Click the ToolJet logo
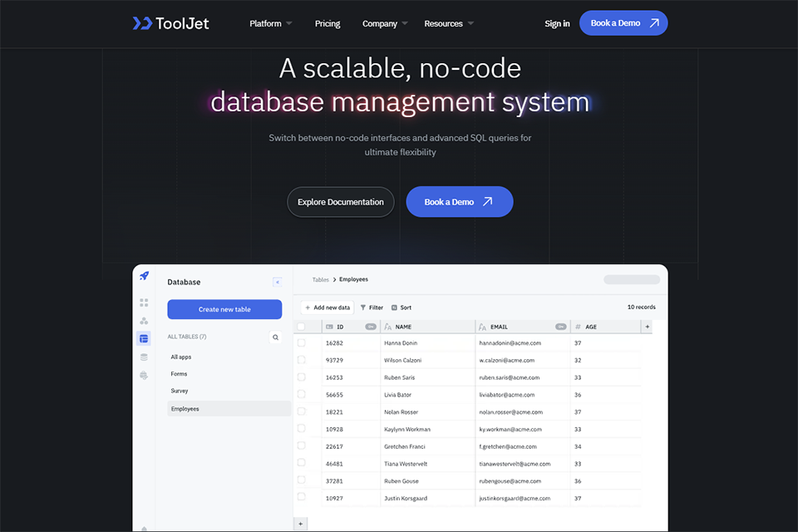Image resolution: width=798 pixels, height=532 pixels. (170, 23)
